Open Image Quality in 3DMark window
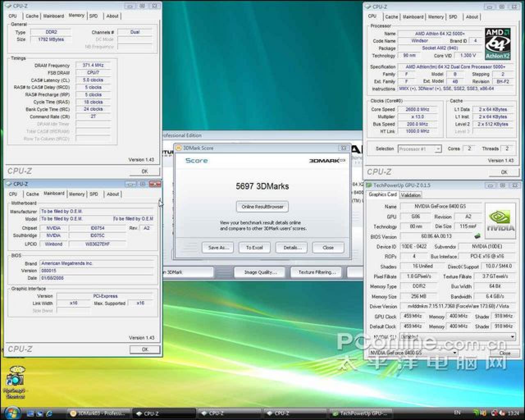The image size is (525, 420). [x=260, y=272]
